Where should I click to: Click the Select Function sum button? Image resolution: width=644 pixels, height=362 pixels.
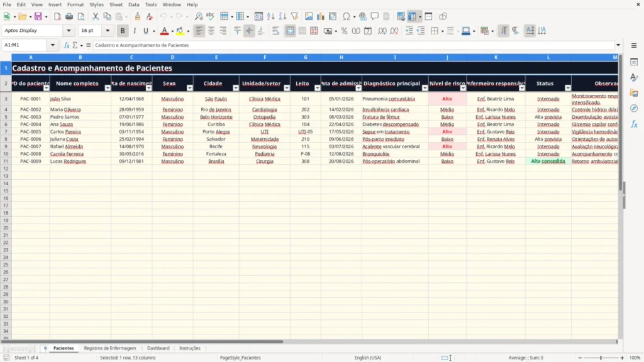75,45
